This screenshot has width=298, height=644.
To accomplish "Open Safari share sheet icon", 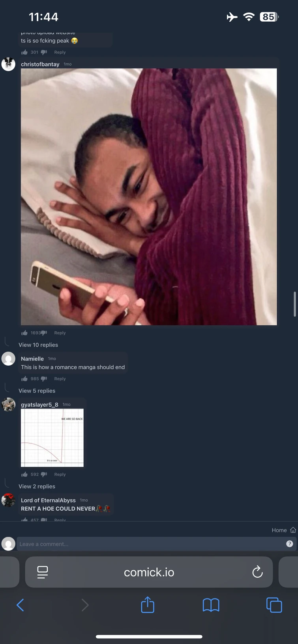I will [x=148, y=605].
